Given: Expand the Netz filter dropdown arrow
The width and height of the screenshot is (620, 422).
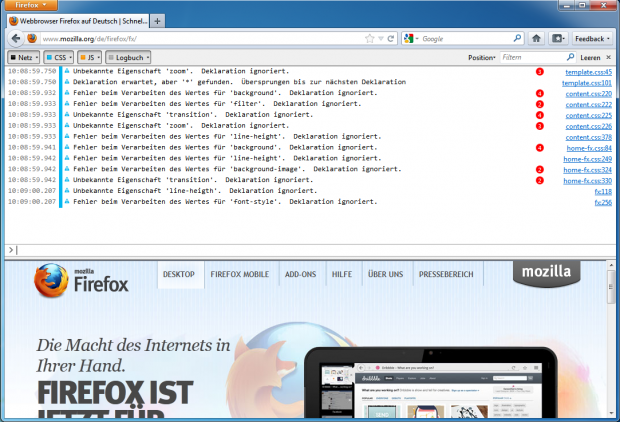Looking at the screenshot, I should [x=37, y=58].
